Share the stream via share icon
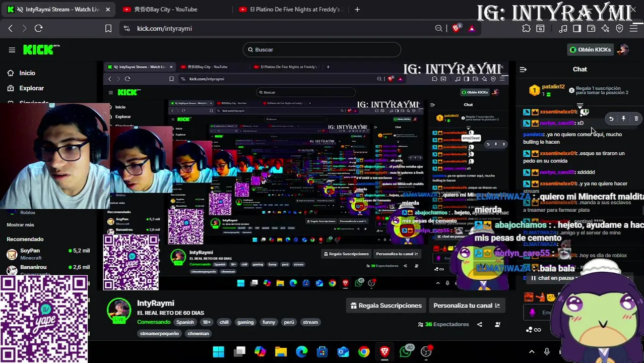Image resolution: width=644 pixels, height=363 pixels. [480, 325]
